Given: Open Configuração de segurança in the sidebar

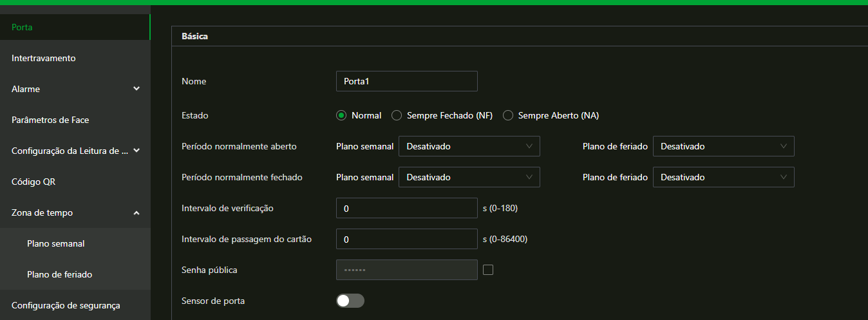Looking at the screenshot, I should pyautogui.click(x=75, y=305).
